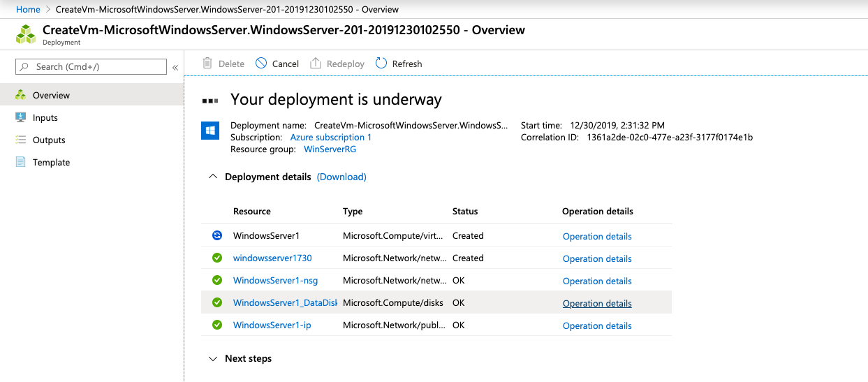Click green checkmark beside WindowsServer1-ip
This screenshot has width=868, height=382.
click(x=217, y=325)
